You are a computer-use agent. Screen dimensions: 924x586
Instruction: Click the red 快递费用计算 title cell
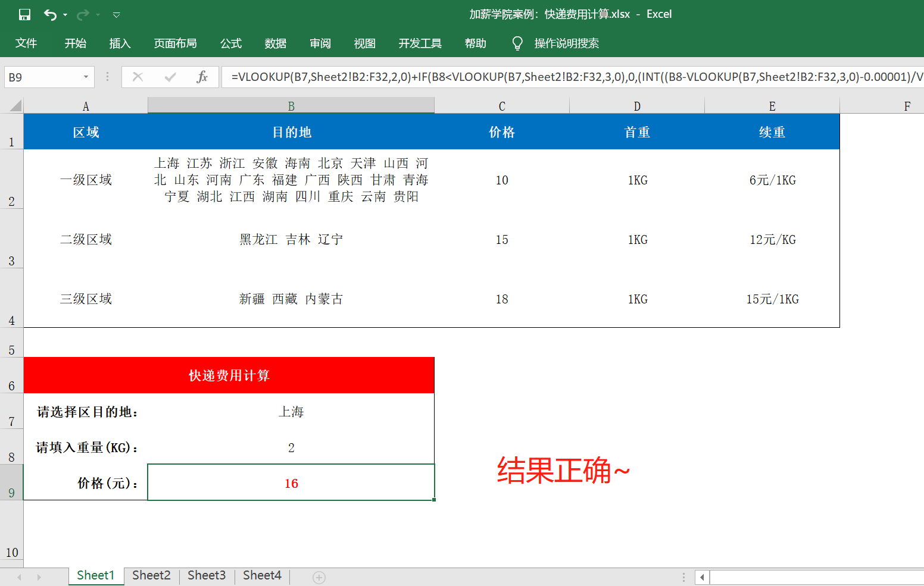tap(229, 375)
